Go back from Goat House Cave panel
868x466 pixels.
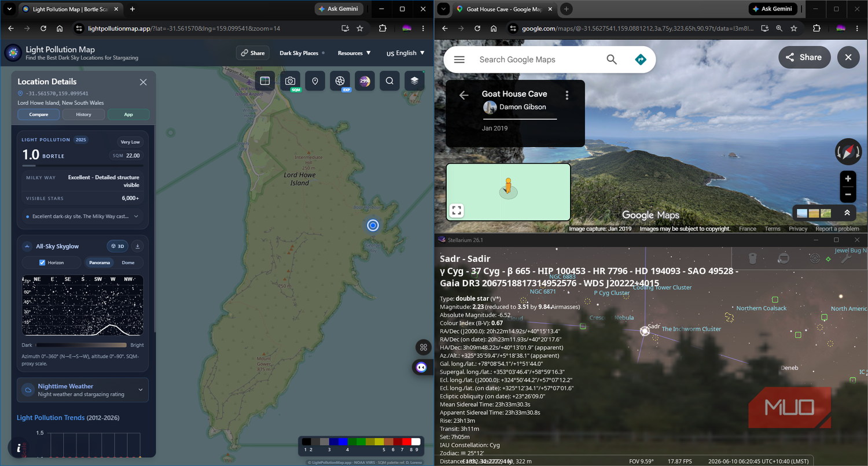[464, 95]
